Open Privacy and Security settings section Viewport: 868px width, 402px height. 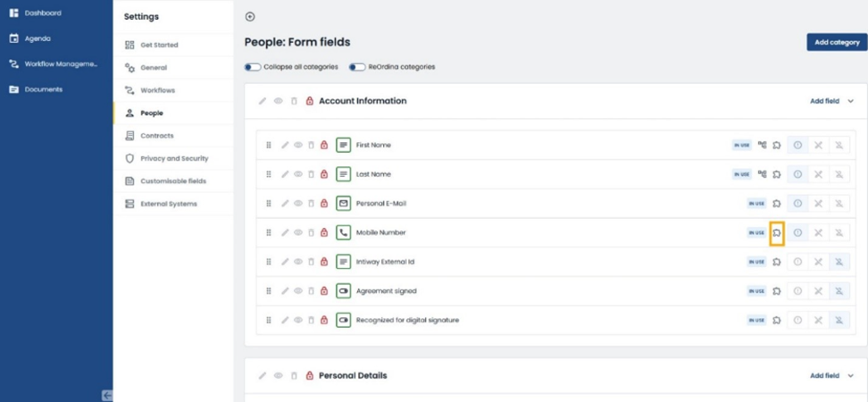(x=174, y=158)
